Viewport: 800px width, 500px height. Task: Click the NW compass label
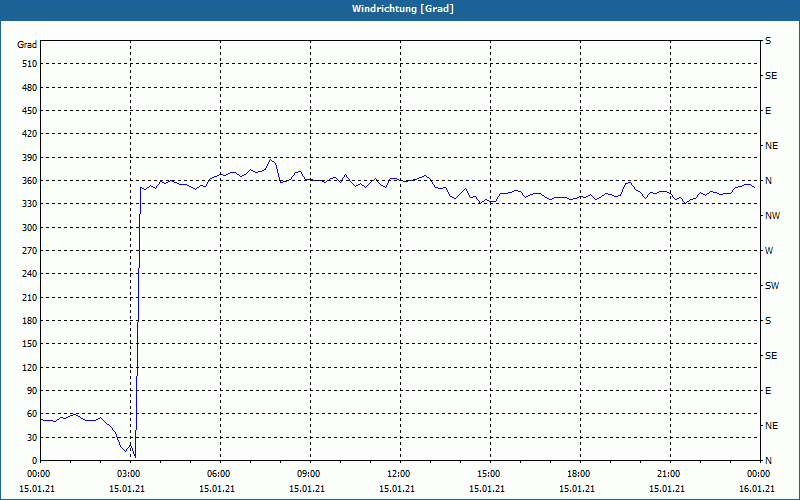(772, 216)
